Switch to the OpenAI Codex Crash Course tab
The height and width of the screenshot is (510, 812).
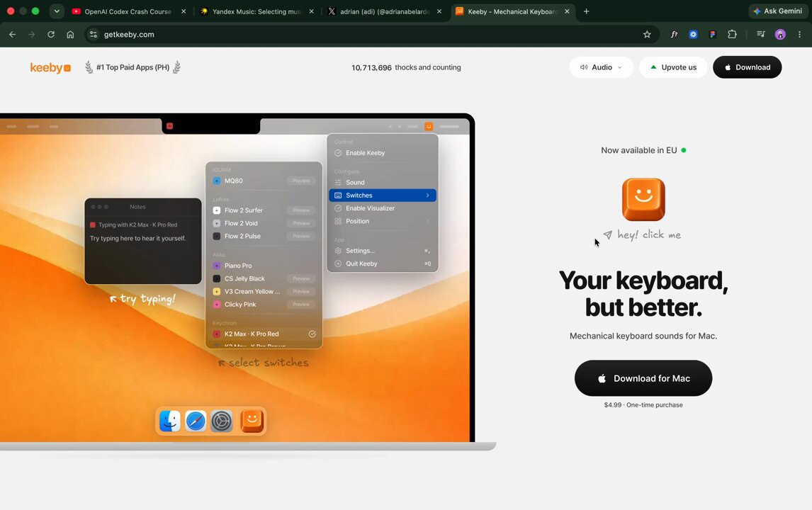pos(128,11)
